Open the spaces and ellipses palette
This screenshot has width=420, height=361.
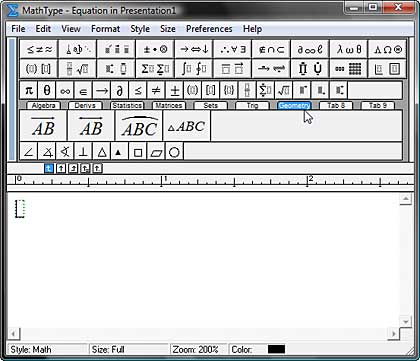[x=78, y=49]
